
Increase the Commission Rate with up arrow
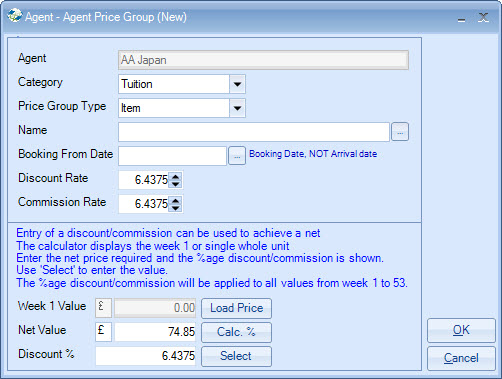pos(175,200)
